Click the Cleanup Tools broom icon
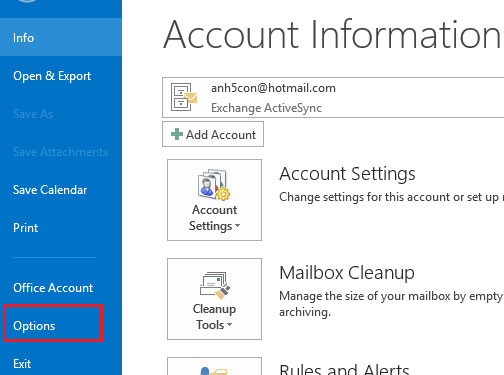The width and height of the screenshot is (504, 375). pos(215,285)
